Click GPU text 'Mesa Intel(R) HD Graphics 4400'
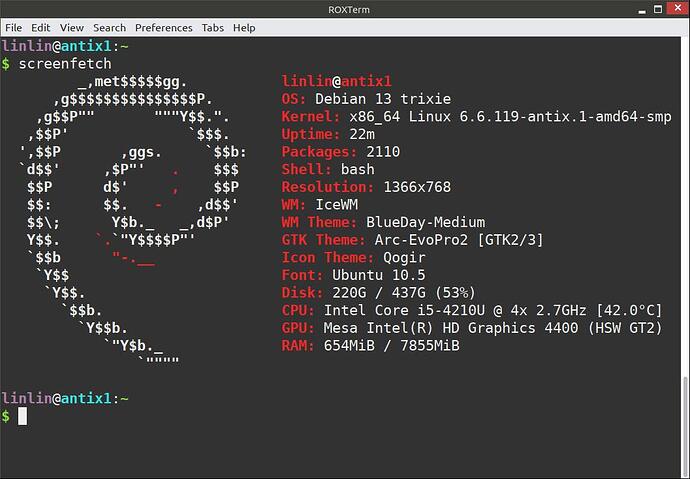Screen dimensions: 690x479 (x=451, y=328)
